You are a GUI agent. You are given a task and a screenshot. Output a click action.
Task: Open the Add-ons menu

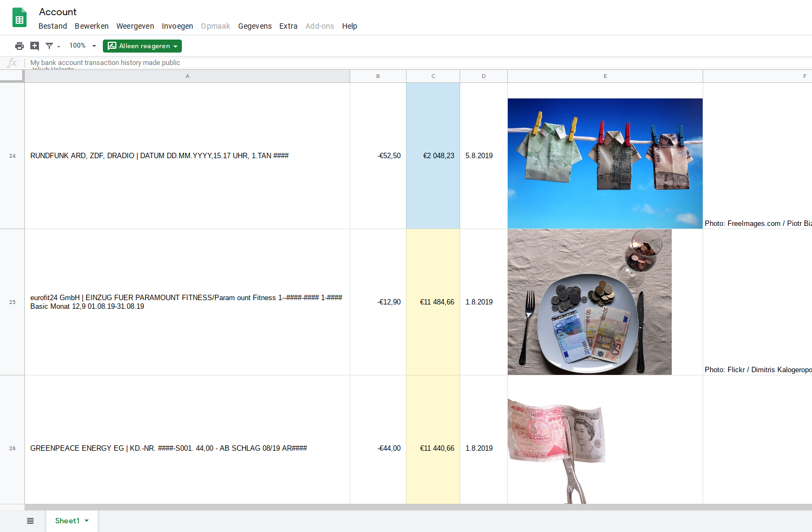click(319, 26)
